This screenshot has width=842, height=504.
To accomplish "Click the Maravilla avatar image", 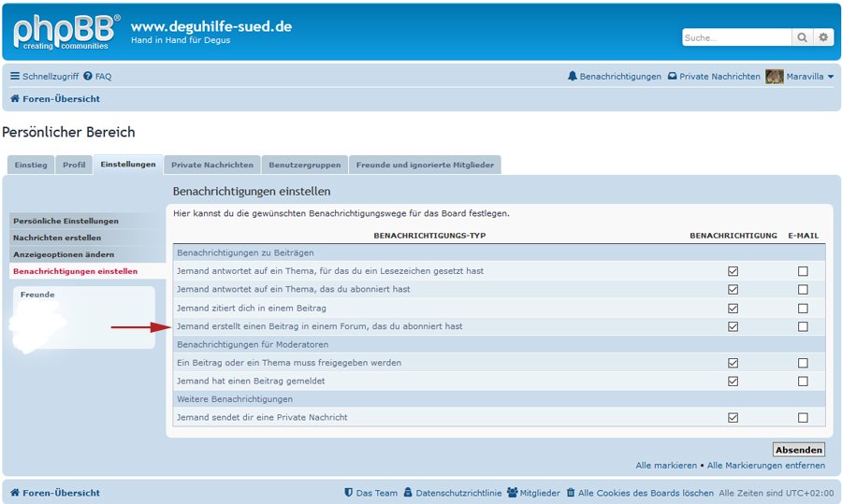I will click(x=775, y=77).
